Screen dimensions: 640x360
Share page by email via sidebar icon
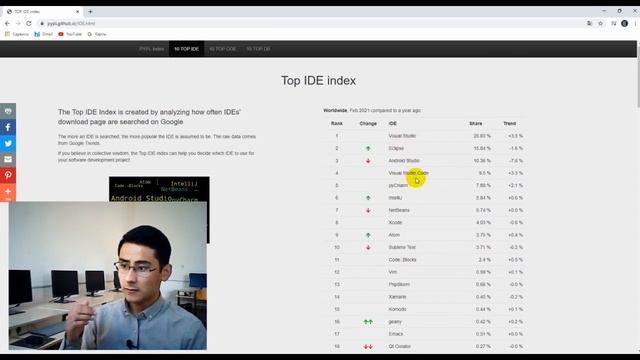(x=8, y=159)
